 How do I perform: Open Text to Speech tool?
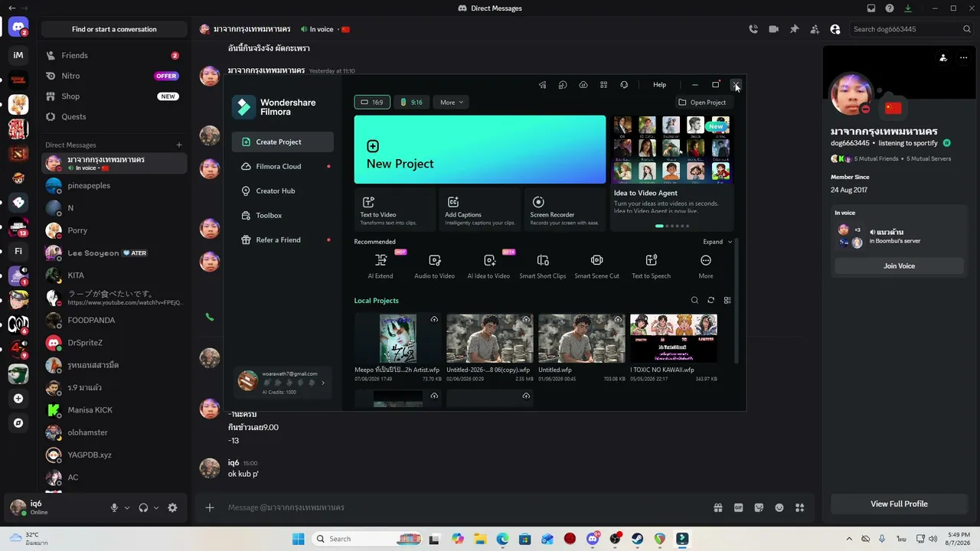[x=651, y=266]
